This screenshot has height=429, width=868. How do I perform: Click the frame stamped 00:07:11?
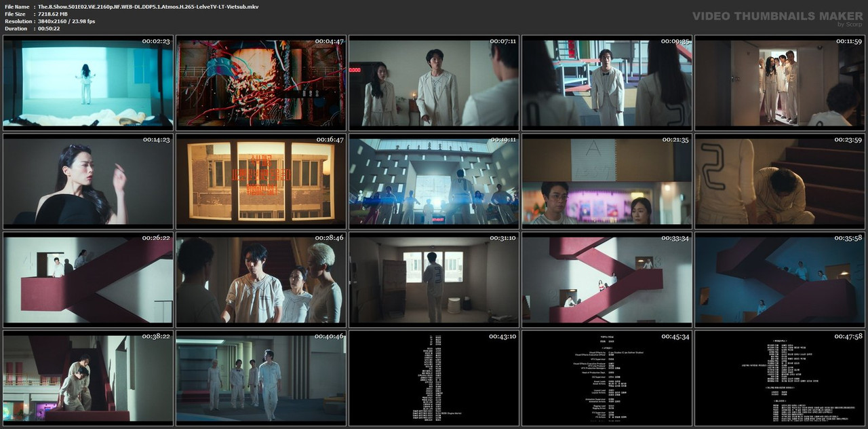[x=434, y=81]
